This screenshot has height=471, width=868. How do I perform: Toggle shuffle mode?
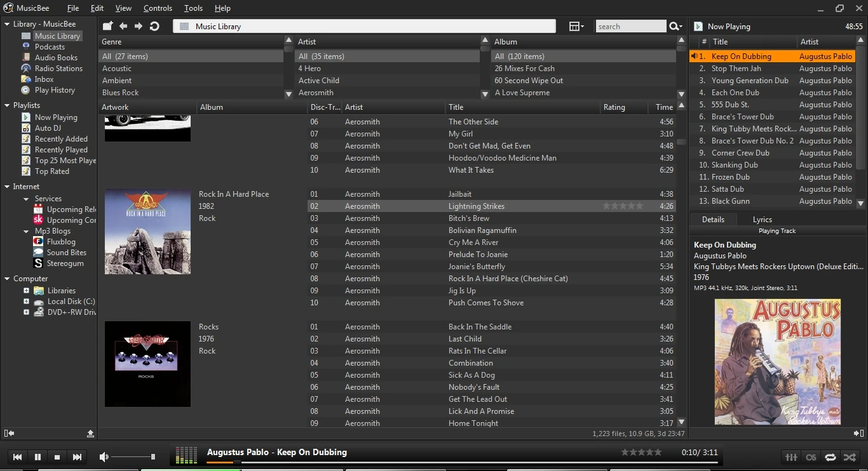[x=850, y=457]
